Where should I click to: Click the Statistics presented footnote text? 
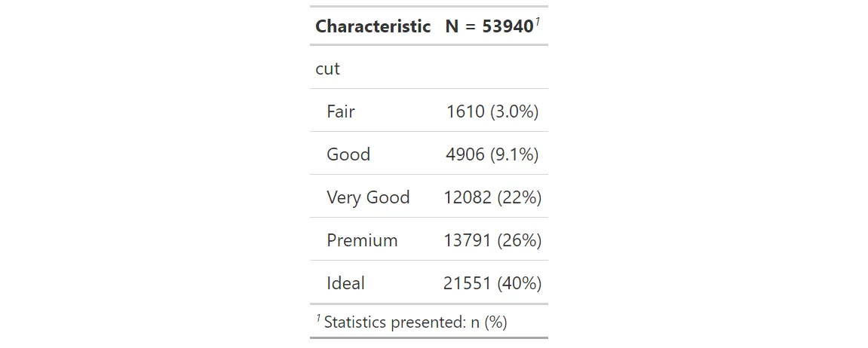[392, 322]
